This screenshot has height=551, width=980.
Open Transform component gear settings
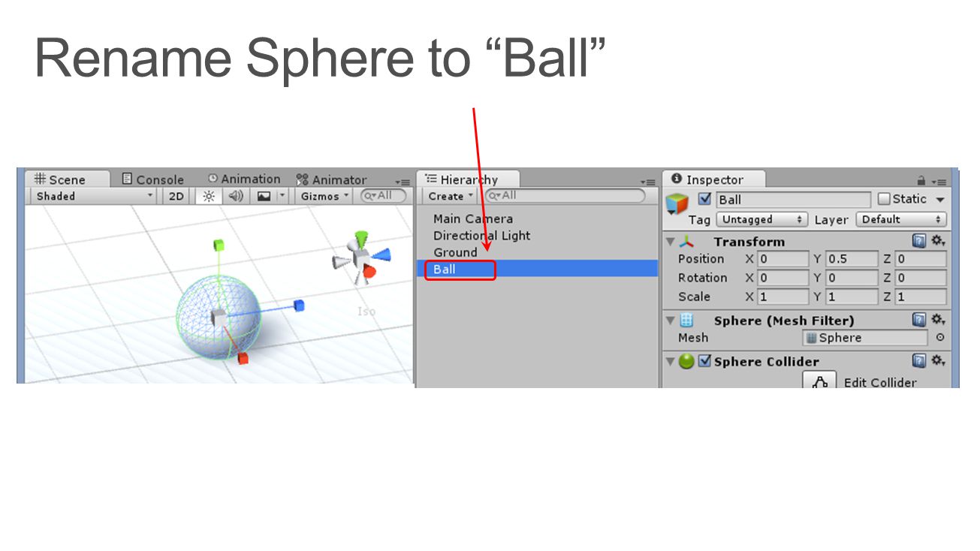(938, 241)
